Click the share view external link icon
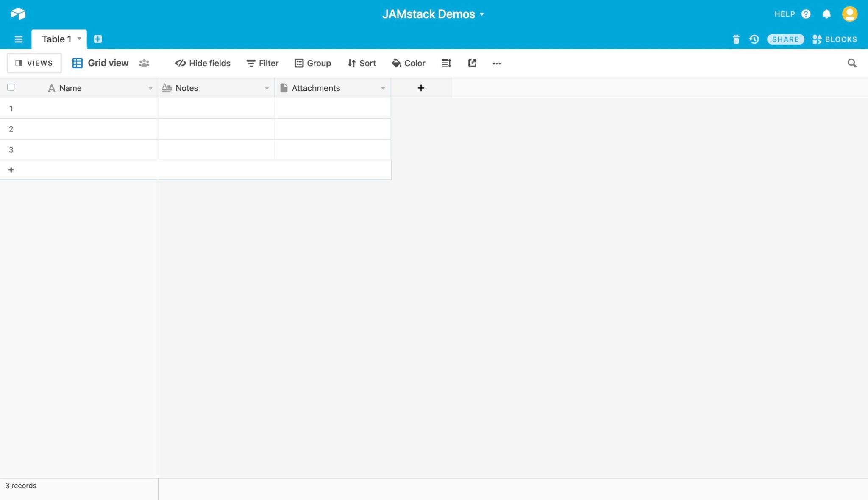The height and width of the screenshot is (500, 868). (472, 63)
